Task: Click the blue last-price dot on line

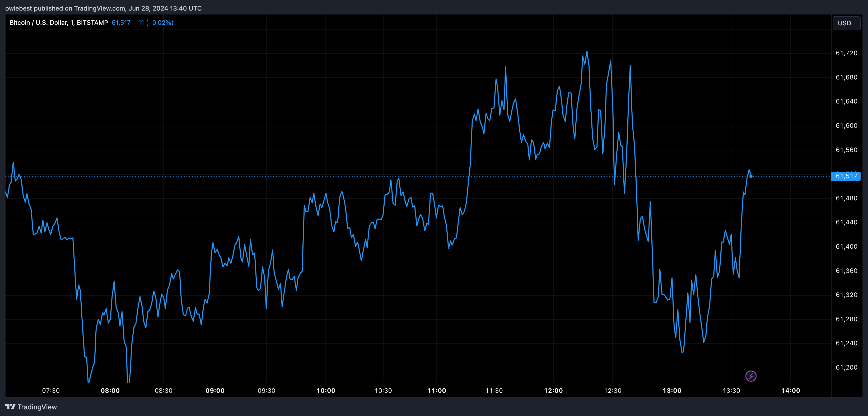Action: tap(751, 176)
